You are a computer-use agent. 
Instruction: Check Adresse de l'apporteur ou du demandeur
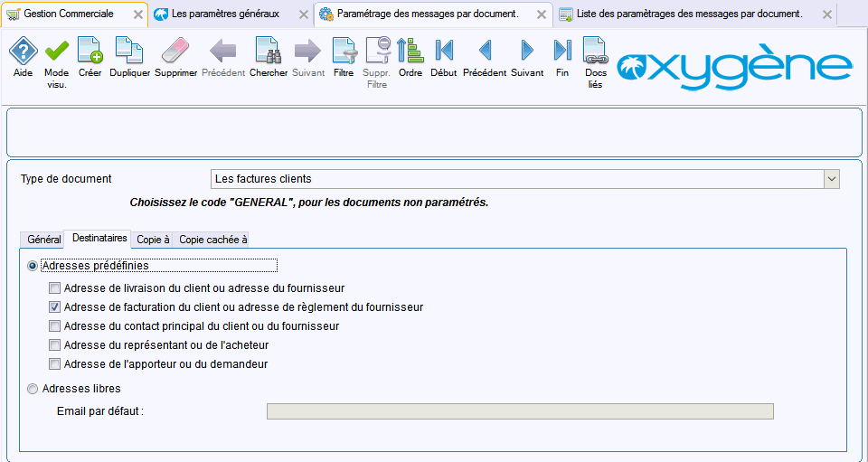54,364
